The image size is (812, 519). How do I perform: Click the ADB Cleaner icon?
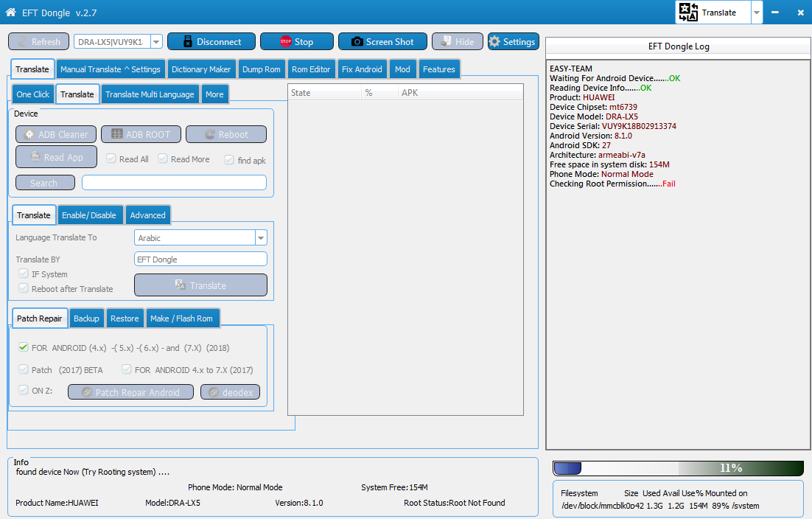coord(29,134)
